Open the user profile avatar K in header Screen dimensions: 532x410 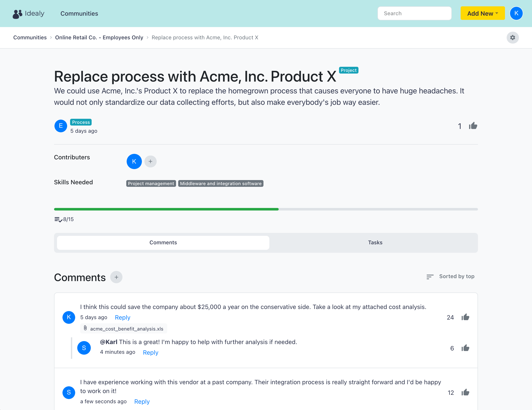pyautogui.click(x=516, y=13)
